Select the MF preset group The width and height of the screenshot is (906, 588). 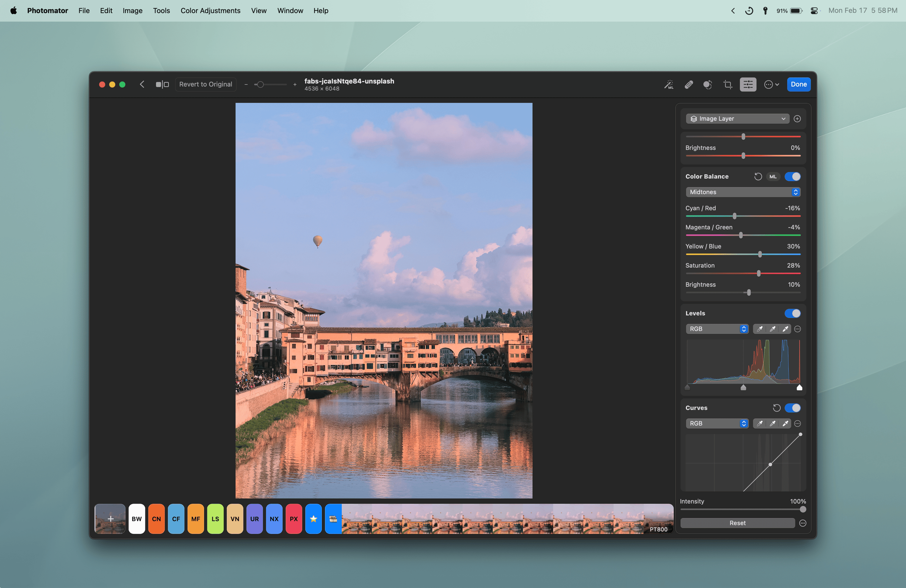coord(196,519)
